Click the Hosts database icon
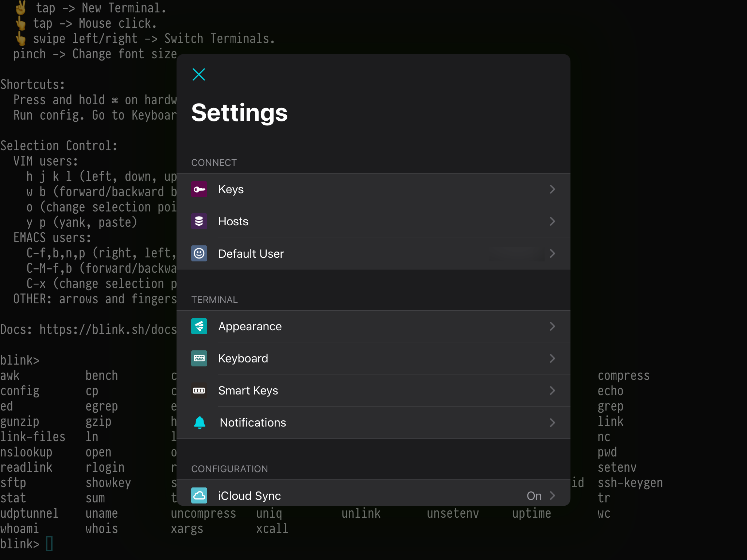 click(199, 221)
